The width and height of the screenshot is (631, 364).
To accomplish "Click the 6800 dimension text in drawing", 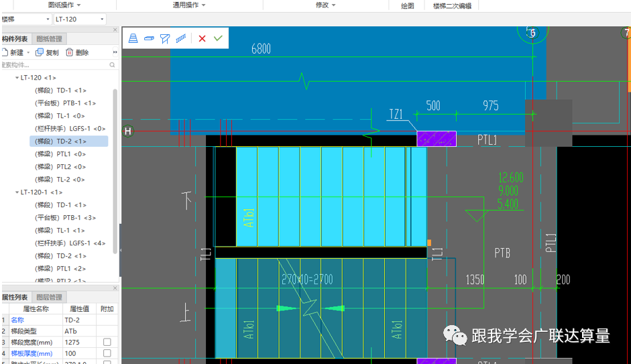I will coord(261,49).
